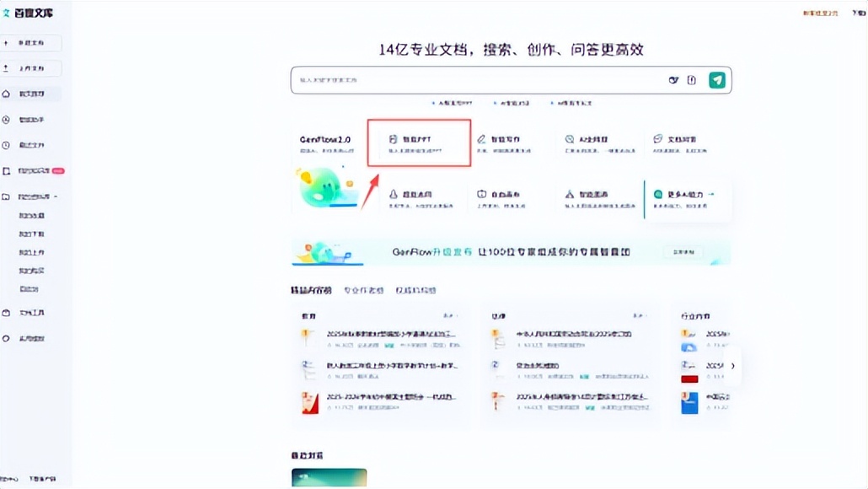The height and width of the screenshot is (489, 868).
Task: Click the green paper-plane send button
Action: point(717,80)
